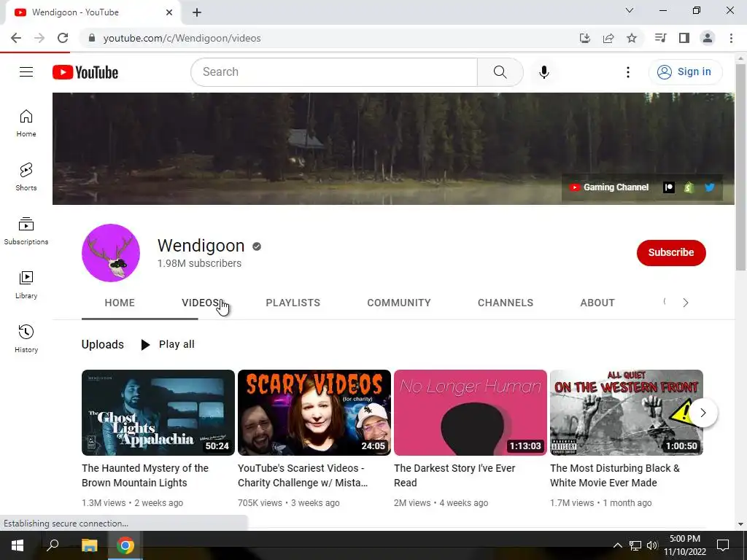Open File Explorer from taskbar
Screen dimensions: 747x560
[x=89, y=545]
